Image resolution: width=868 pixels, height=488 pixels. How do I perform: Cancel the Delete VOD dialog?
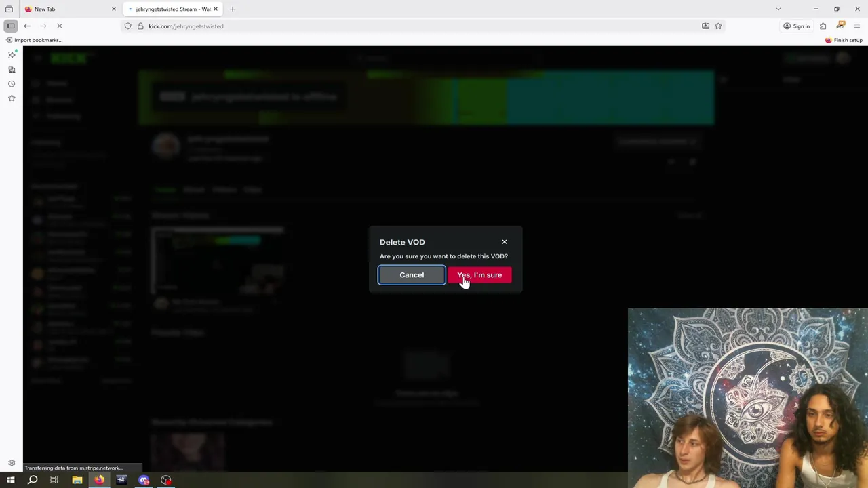[x=412, y=275]
